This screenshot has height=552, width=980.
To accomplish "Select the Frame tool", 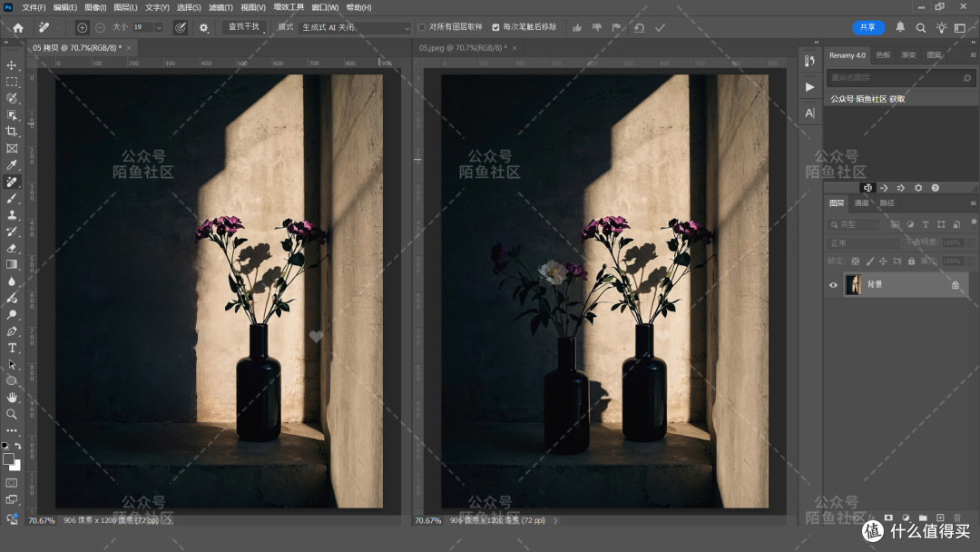I will [11, 148].
